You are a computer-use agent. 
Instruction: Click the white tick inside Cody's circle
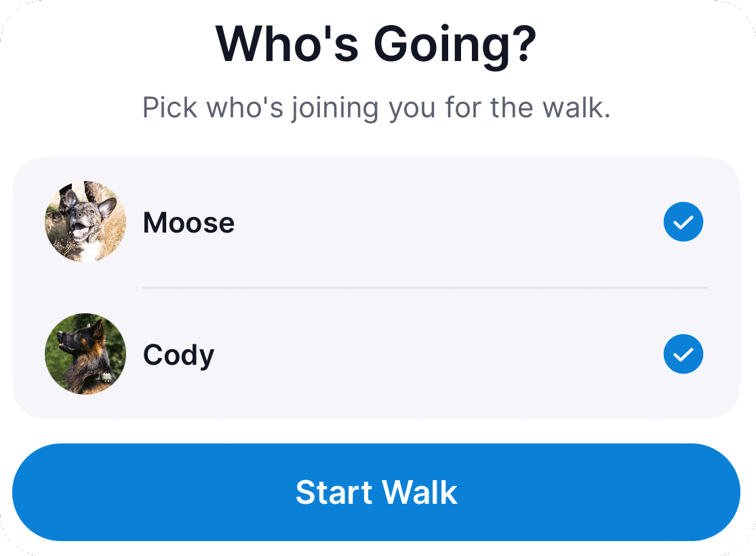[683, 355]
